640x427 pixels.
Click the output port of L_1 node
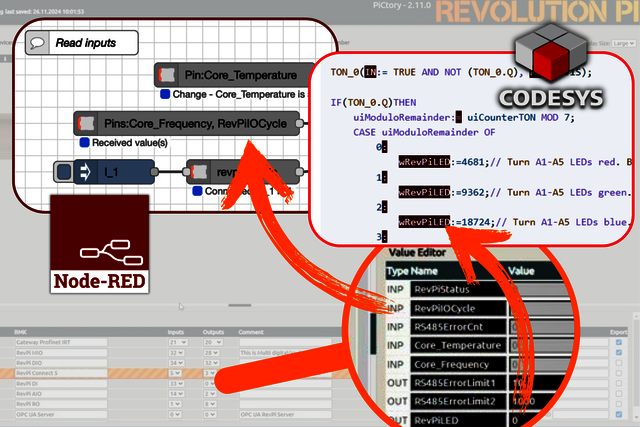(x=154, y=172)
